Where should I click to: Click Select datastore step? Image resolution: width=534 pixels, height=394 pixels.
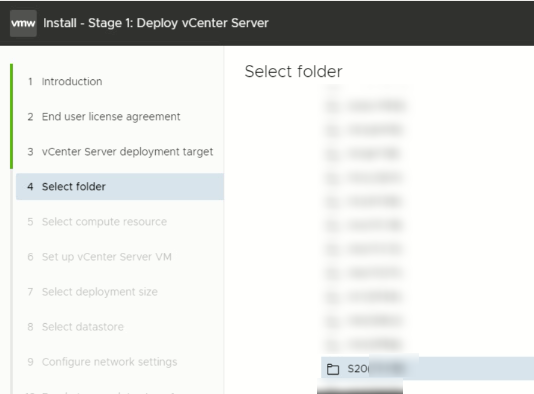[83, 327]
